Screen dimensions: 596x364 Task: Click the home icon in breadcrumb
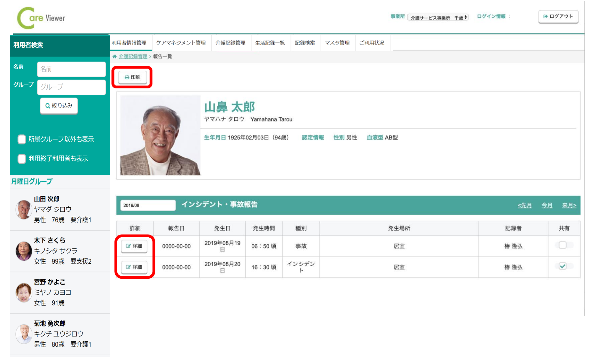[x=115, y=57]
